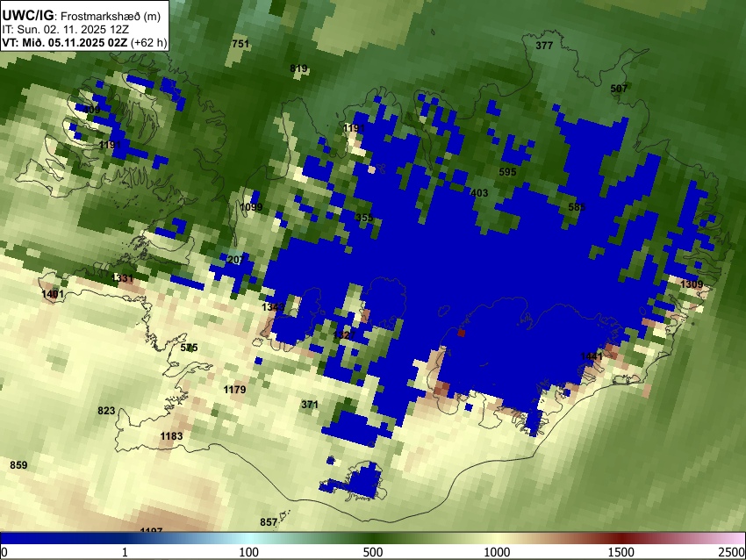The width and height of the screenshot is (746, 560).
Task: Click the 1000 tick label on the legend
Action: click(497, 552)
